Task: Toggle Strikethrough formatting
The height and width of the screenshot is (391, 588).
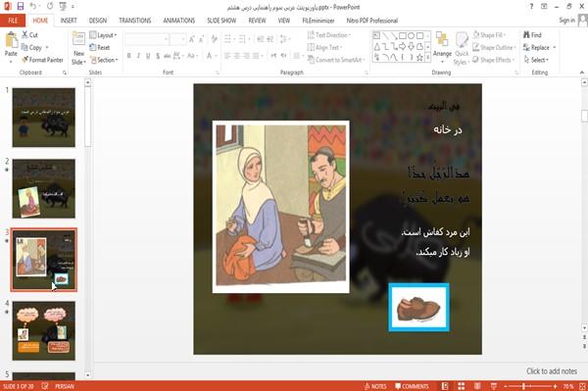Action: 168,56
